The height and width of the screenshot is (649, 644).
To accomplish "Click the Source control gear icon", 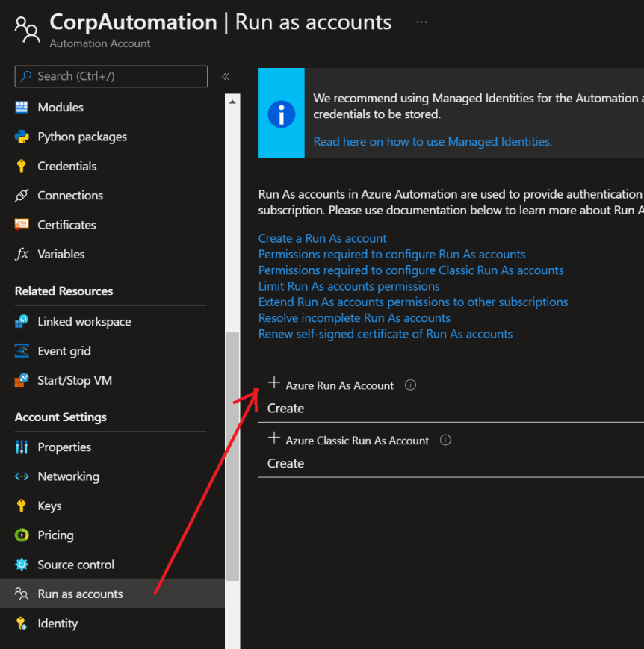I will click(x=22, y=565).
